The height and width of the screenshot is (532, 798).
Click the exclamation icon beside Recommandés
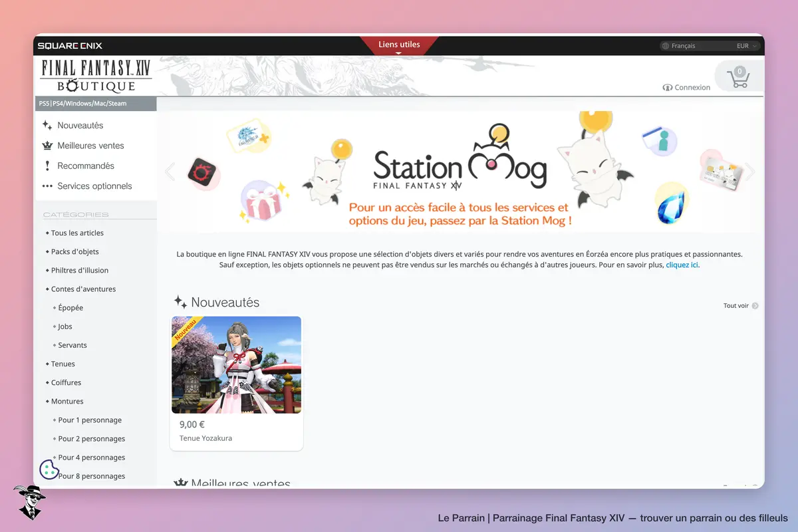point(47,166)
